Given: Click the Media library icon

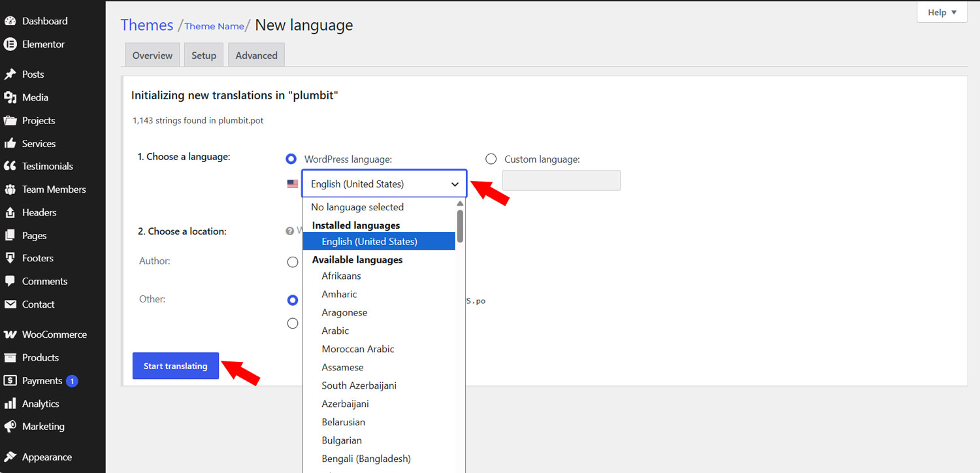Looking at the screenshot, I should [x=10, y=97].
